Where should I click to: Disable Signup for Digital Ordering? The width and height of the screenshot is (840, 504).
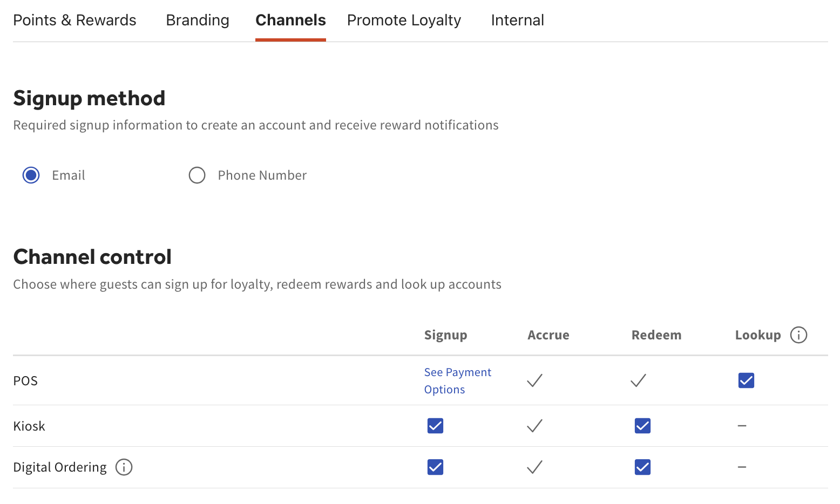coord(435,467)
